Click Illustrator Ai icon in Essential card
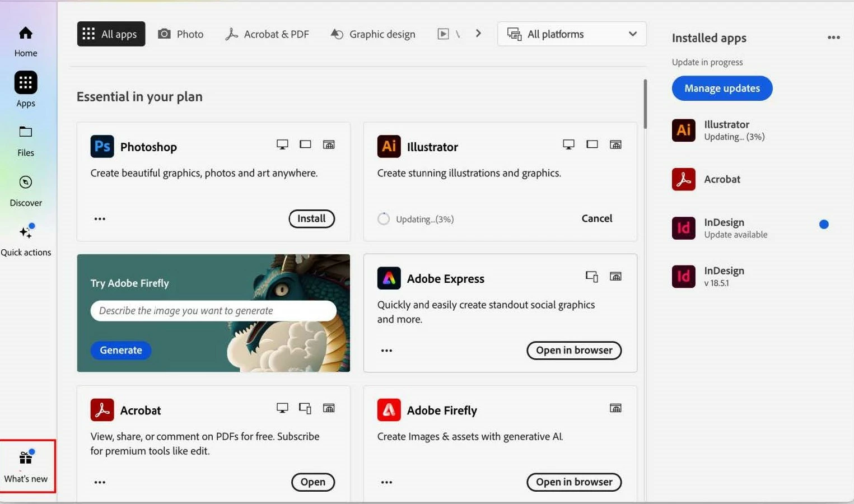The height and width of the screenshot is (504, 854). pos(389,146)
